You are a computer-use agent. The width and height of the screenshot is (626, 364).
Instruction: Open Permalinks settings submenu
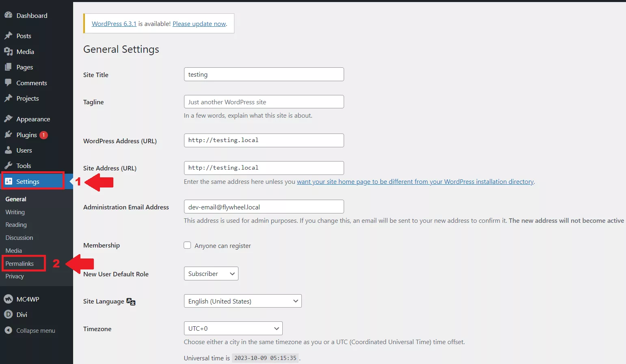(19, 264)
